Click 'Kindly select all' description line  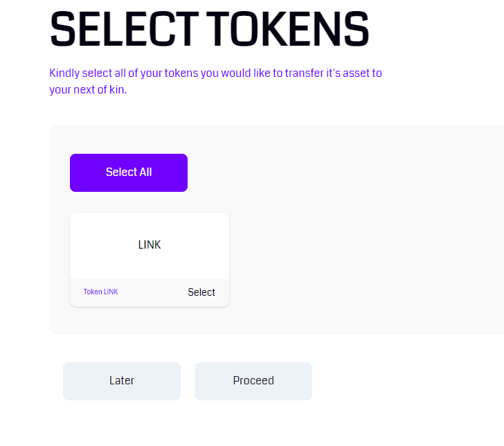215,73
